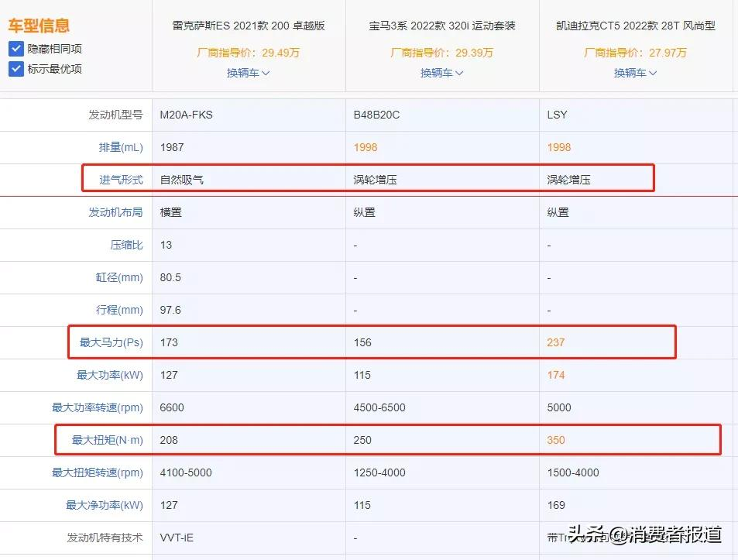Click the 最大功率转速(rpm) row label
Viewport: 738px width, 560px height.
point(97,407)
